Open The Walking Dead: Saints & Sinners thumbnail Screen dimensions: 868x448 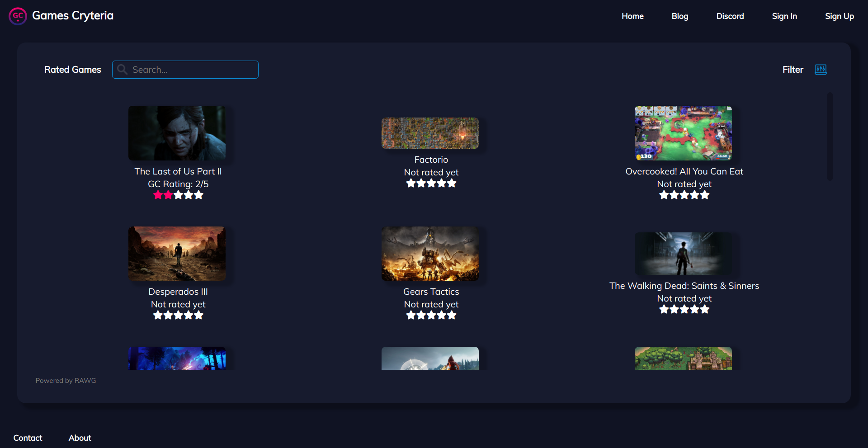[684, 254]
